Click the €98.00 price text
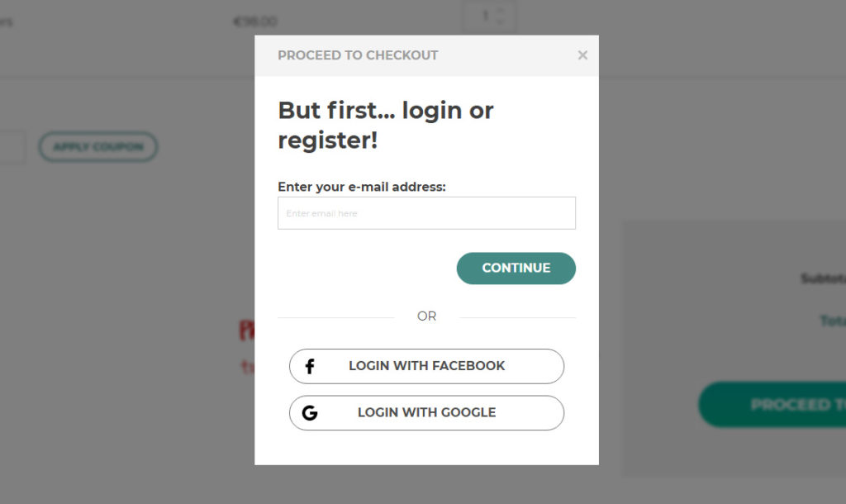This screenshot has width=846, height=504. click(x=255, y=21)
